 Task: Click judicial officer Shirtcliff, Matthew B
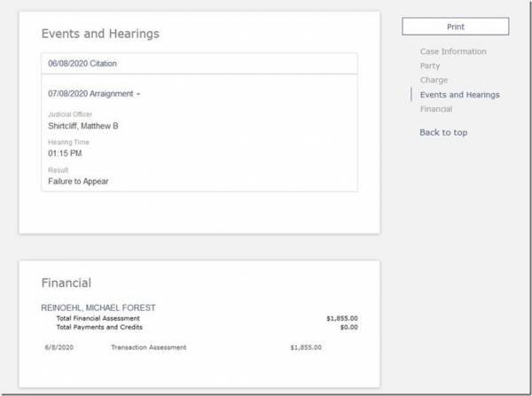click(82, 127)
